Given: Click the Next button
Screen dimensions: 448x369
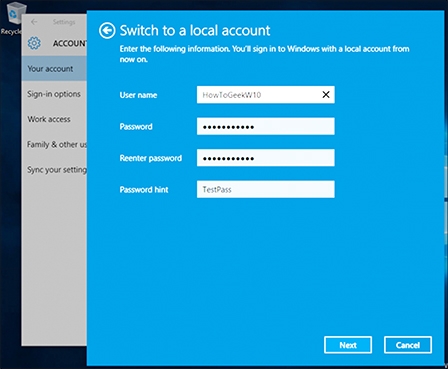Looking at the screenshot, I should click(348, 345).
